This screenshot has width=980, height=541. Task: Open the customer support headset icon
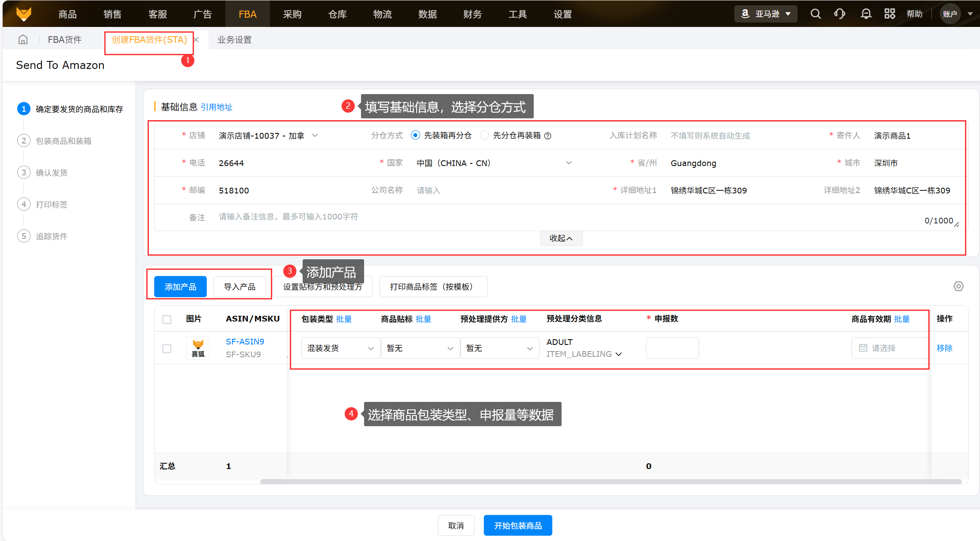pos(840,14)
